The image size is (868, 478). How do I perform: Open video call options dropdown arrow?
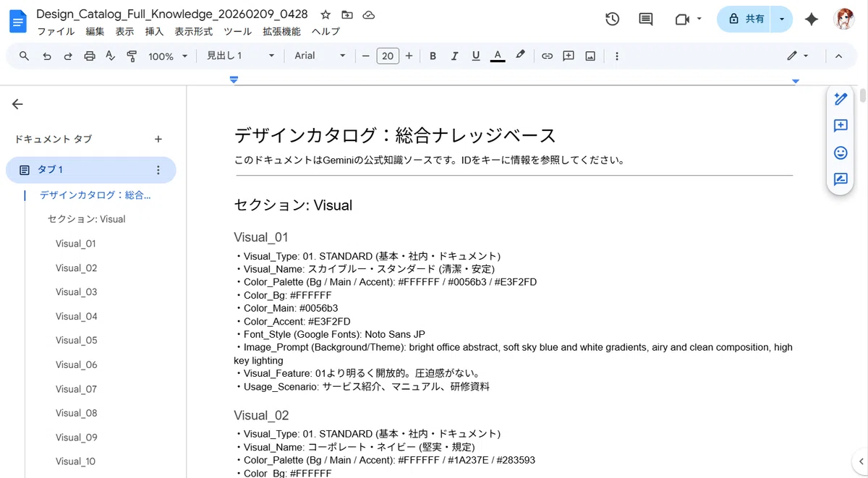699,20
